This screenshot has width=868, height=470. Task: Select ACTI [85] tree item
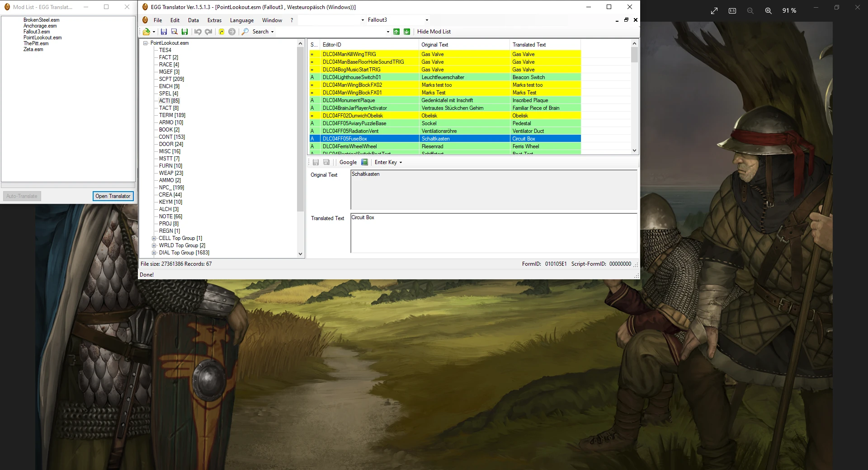[x=169, y=101]
